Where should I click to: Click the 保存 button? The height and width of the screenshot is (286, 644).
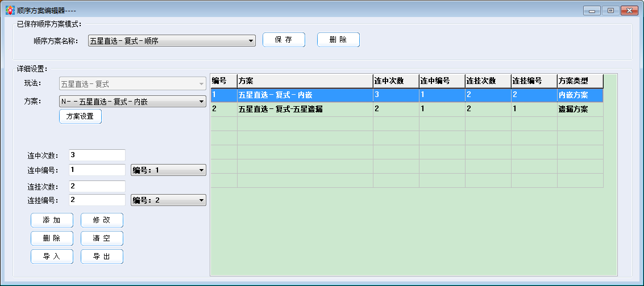pos(284,40)
